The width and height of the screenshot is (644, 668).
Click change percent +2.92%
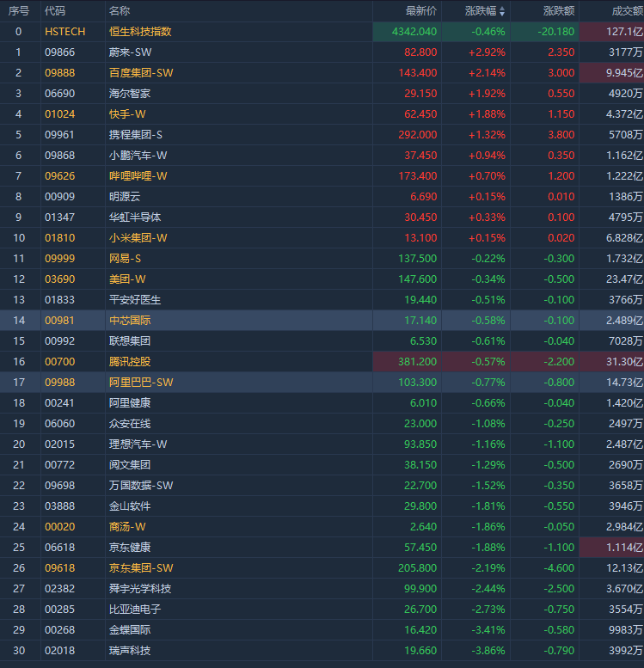point(487,52)
